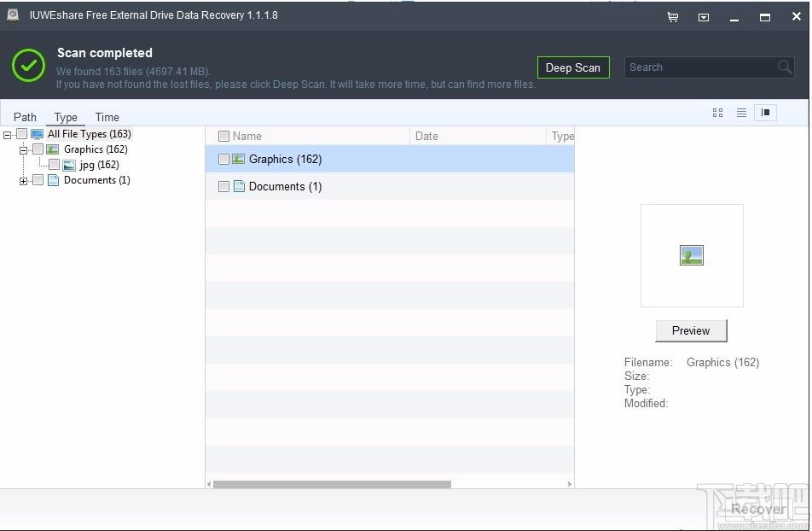Close the Data Recovery window
The height and width of the screenshot is (531, 812).
coord(796,16)
